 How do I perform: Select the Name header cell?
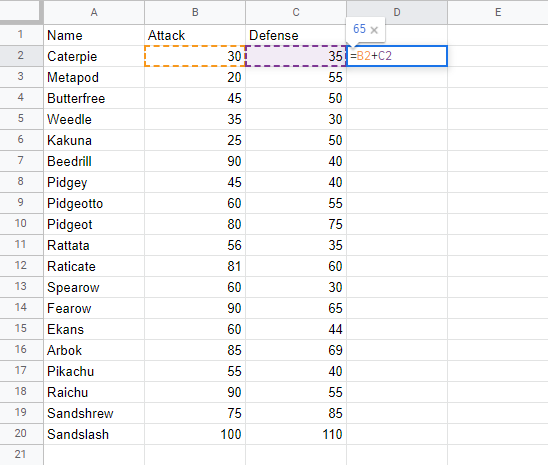(x=94, y=35)
